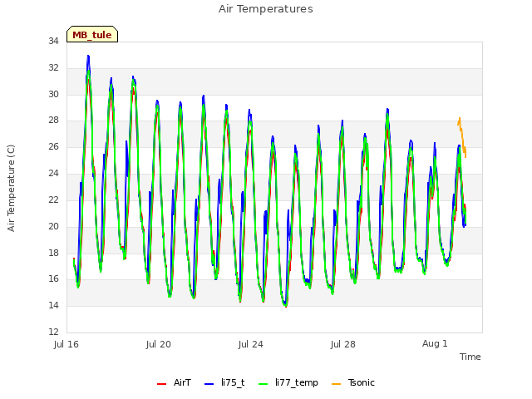Click the red AirT legend swatch
The height and width of the screenshot is (399, 532).
pos(162,384)
